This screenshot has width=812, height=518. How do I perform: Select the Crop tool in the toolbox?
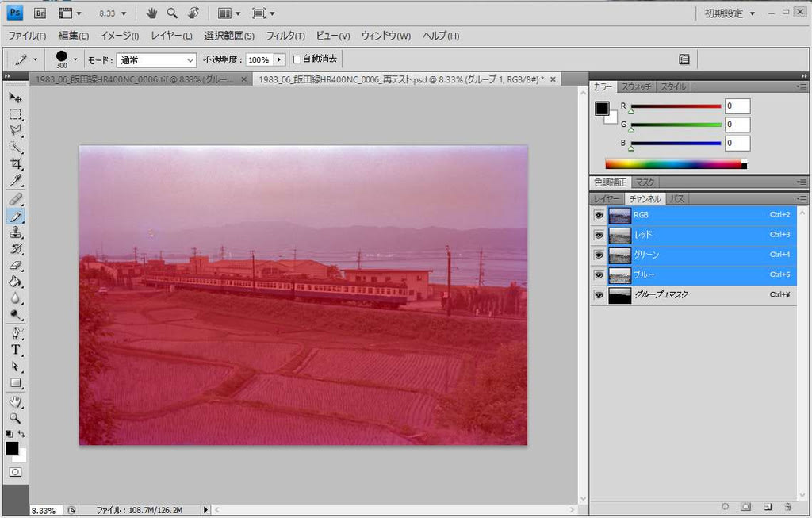[x=15, y=164]
